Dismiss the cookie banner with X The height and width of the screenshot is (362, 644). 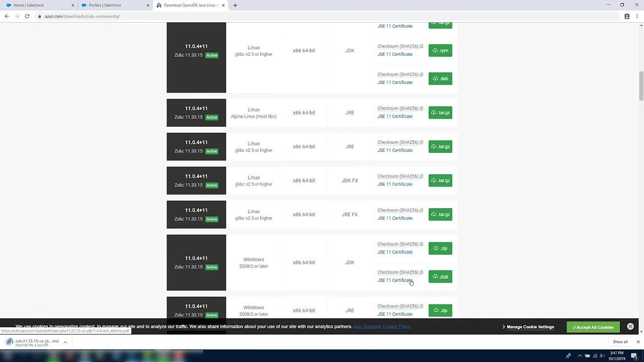click(x=630, y=326)
